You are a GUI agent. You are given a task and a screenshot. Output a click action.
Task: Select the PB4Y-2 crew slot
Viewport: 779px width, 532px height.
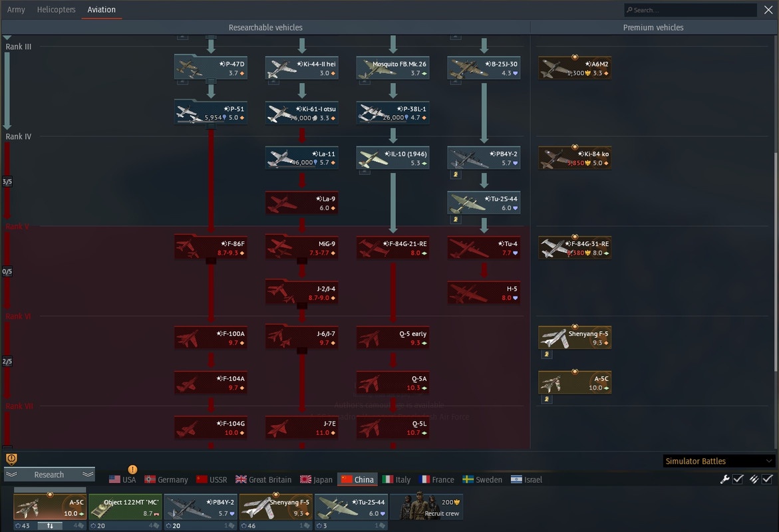[x=201, y=507]
